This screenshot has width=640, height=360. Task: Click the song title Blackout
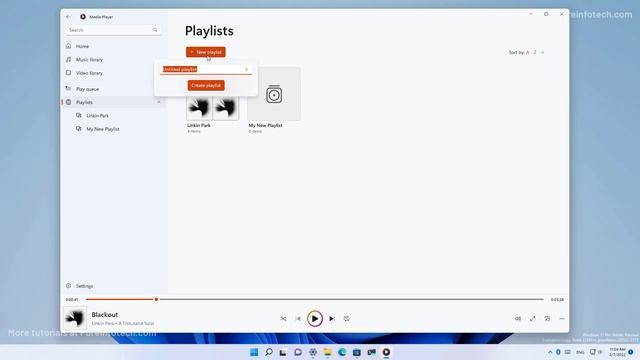point(105,314)
